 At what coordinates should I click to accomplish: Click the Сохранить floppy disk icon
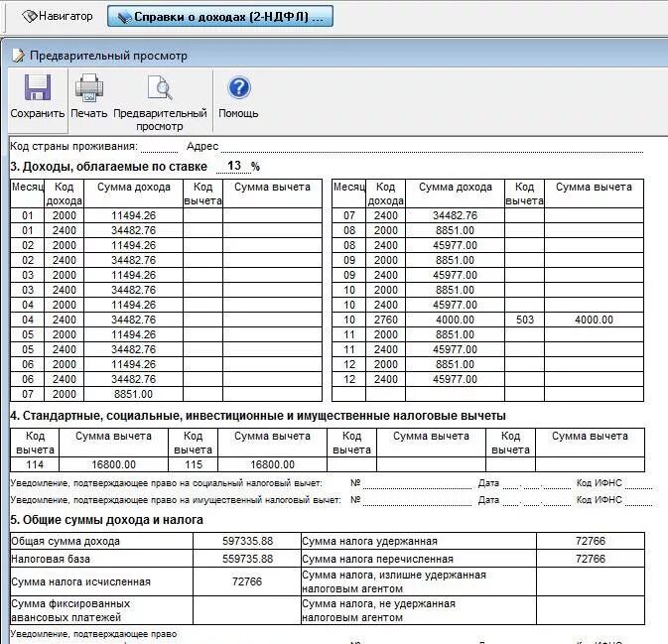click(x=38, y=87)
